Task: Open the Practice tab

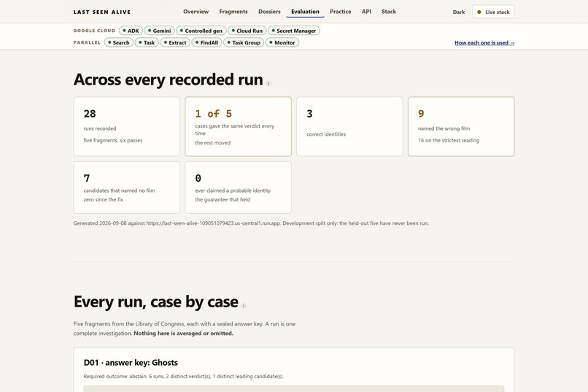Action: (341, 12)
